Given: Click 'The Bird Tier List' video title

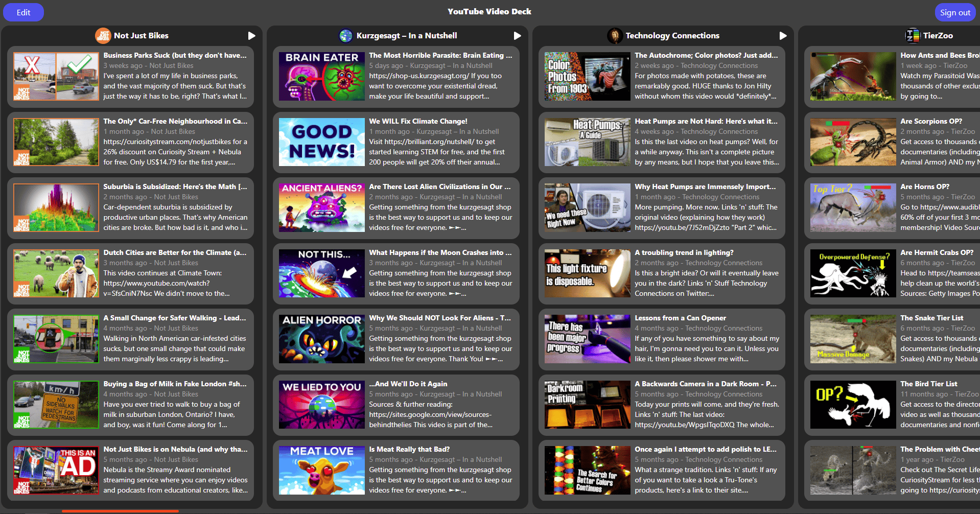Looking at the screenshot, I should click(929, 384).
